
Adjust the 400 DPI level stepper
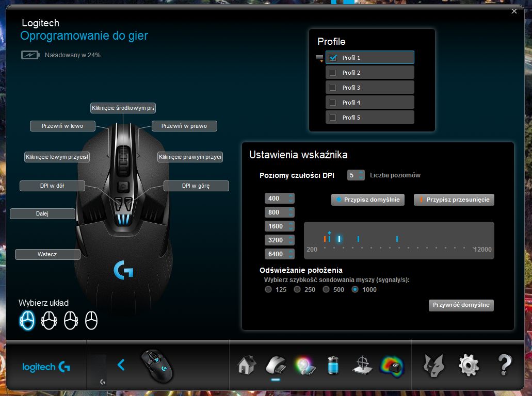click(291, 199)
